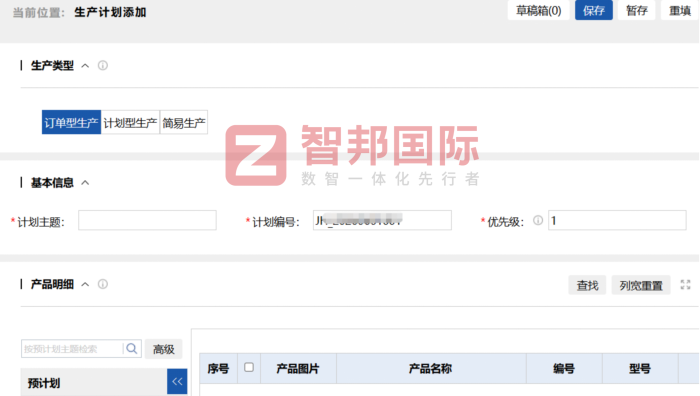Collapse the 产品明细 section chevron
Screen dimensions: 700x396
85,284
